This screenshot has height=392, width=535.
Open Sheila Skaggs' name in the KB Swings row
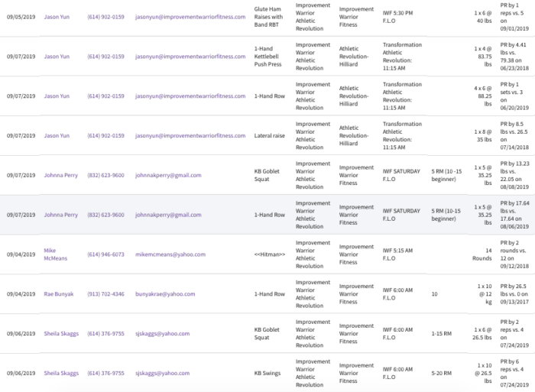(x=61, y=373)
